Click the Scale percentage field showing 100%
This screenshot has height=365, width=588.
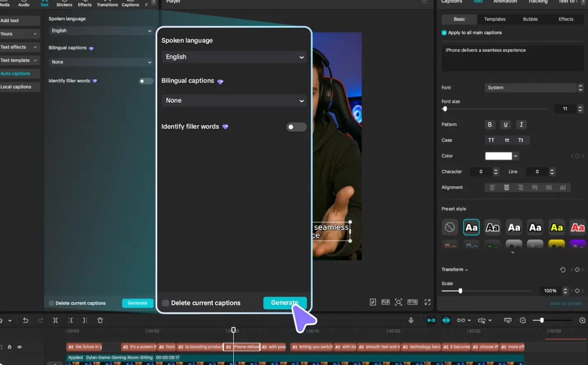[x=550, y=291]
